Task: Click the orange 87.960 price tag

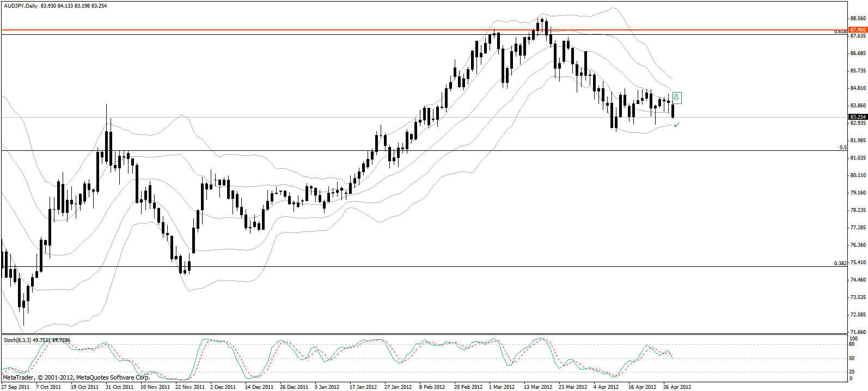Action: [858, 29]
